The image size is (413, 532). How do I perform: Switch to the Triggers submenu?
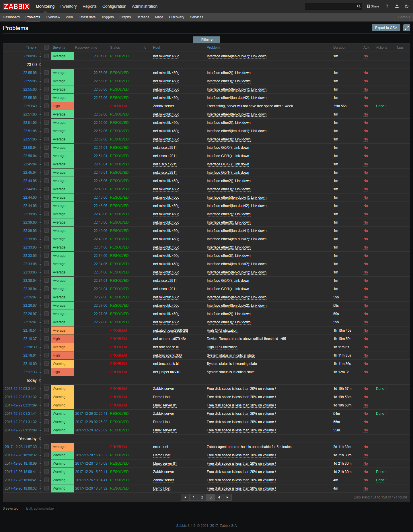pos(108,17)
